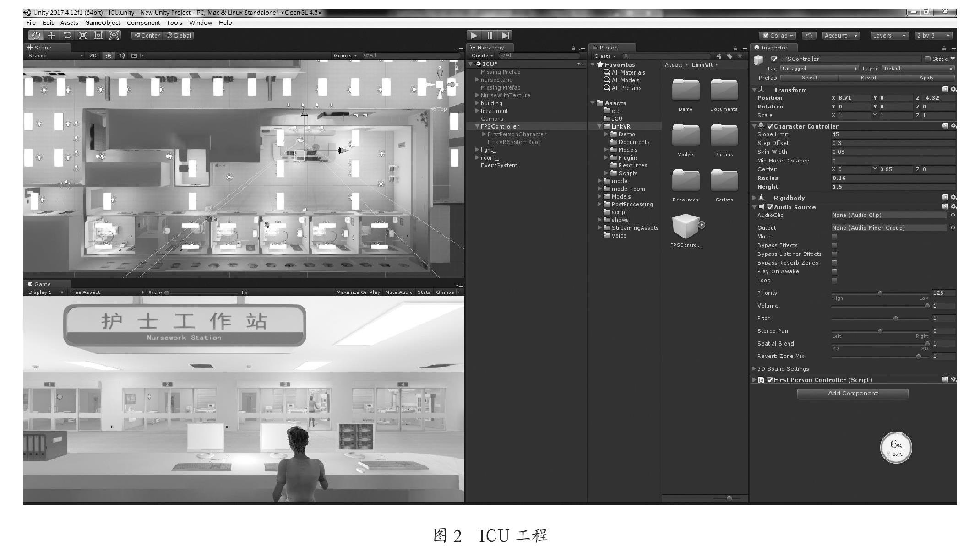Toggle scene lighting sun icon
Image resolution: width=980 pixels, height=551 pixels.
[x=109, y=55]
